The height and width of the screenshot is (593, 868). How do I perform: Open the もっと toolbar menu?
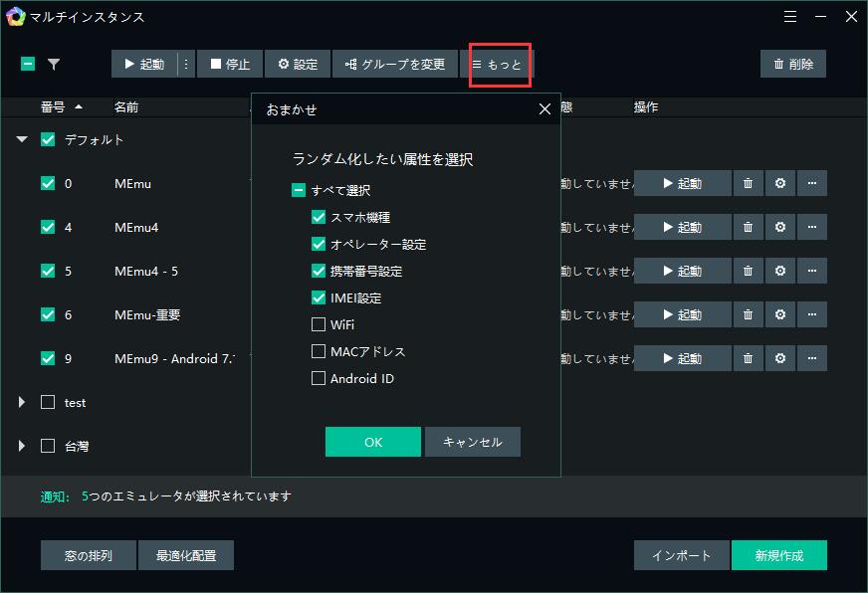coord(501,63)
